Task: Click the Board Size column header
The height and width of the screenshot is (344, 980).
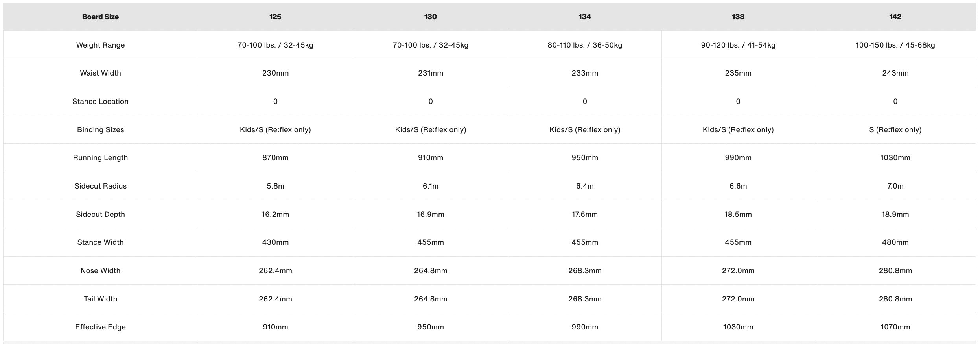Action: click(100, 17)
